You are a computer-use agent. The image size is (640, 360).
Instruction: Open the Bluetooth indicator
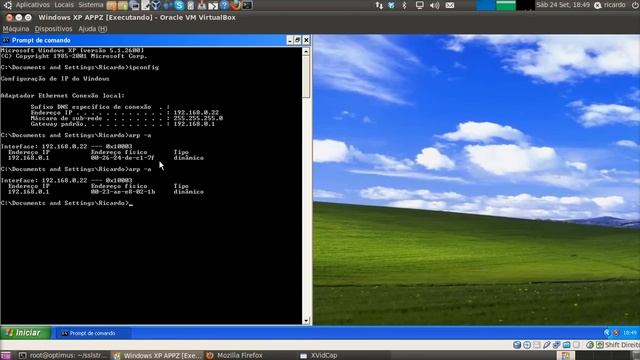404,5
